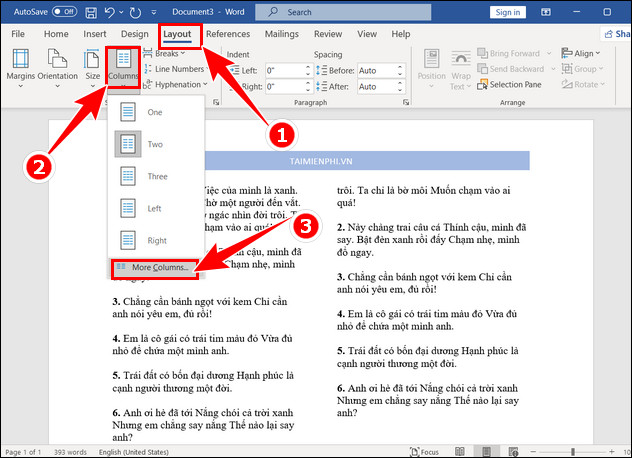The image size is (632, 458).
Task: Switch to Web Layout view
Action: click(x=513, y=452)
